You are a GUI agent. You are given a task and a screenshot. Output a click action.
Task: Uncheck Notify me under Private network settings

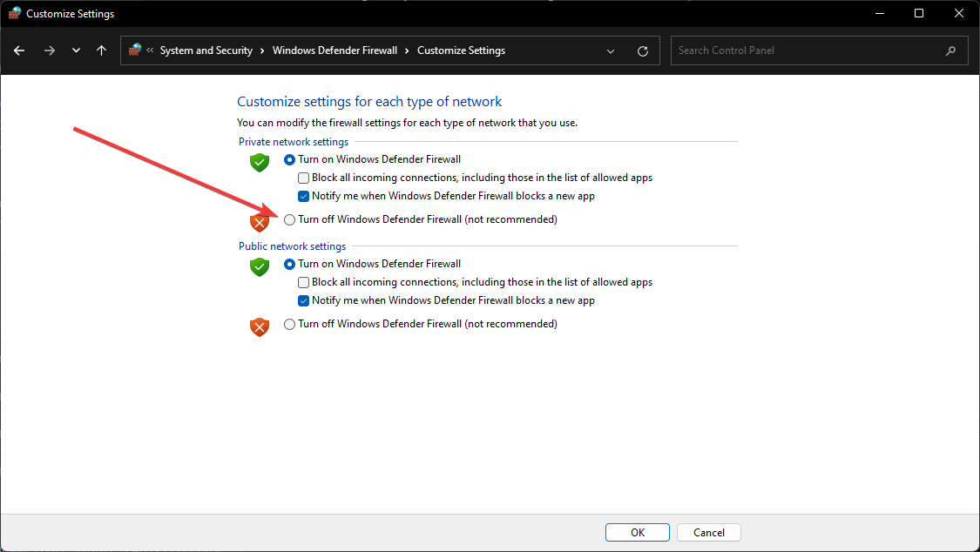click(x=304, y=196)
